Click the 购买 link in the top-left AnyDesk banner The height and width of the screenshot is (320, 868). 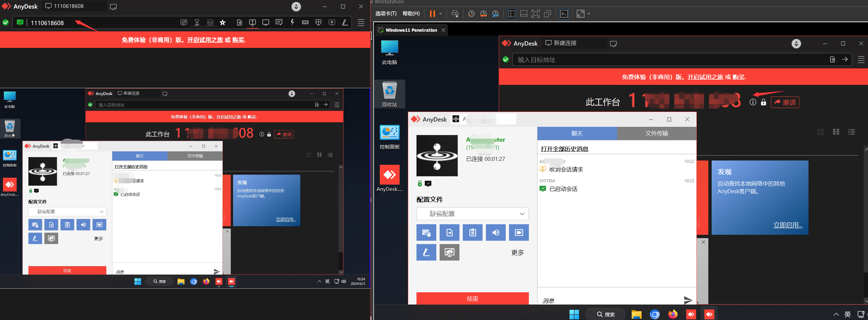[238, 40]
